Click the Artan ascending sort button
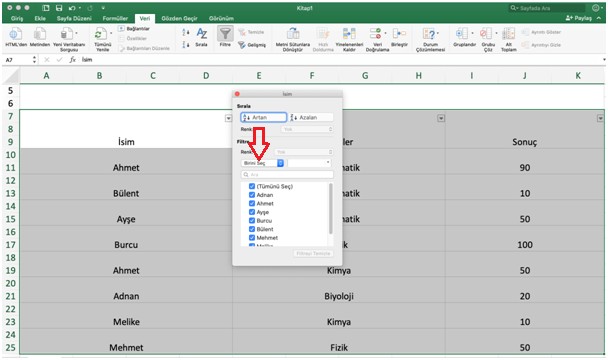This screenshot has width=608, height=360. pos(263,117)
